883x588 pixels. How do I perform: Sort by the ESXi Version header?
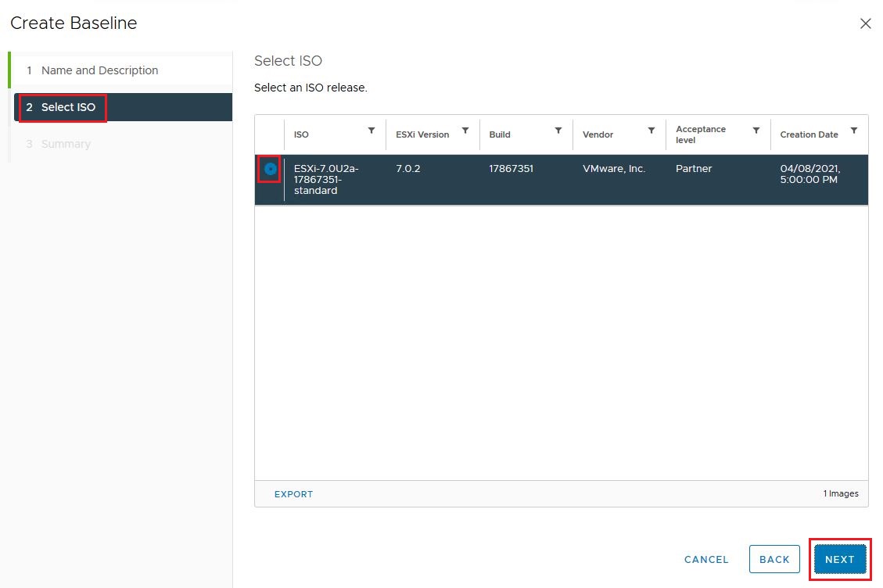(x=422, y=134)
